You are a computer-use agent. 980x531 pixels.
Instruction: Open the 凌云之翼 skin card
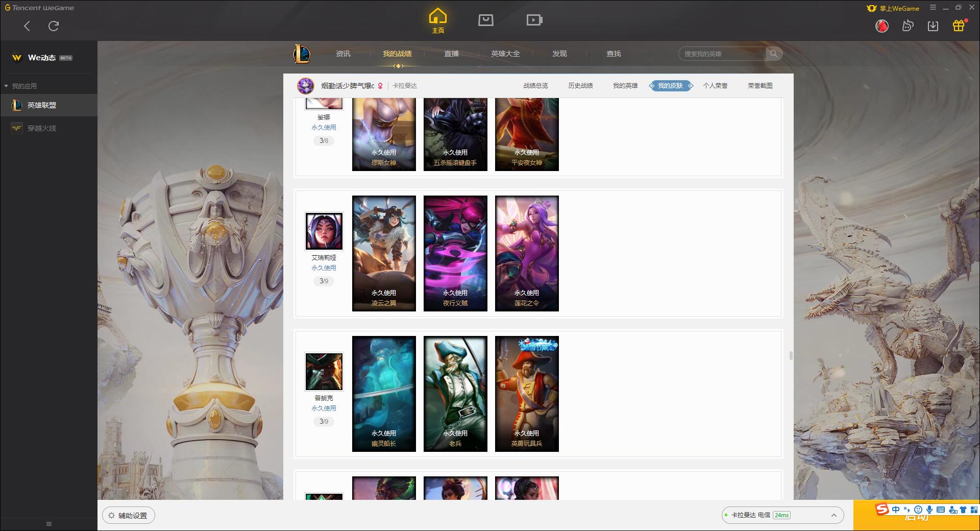384,253
